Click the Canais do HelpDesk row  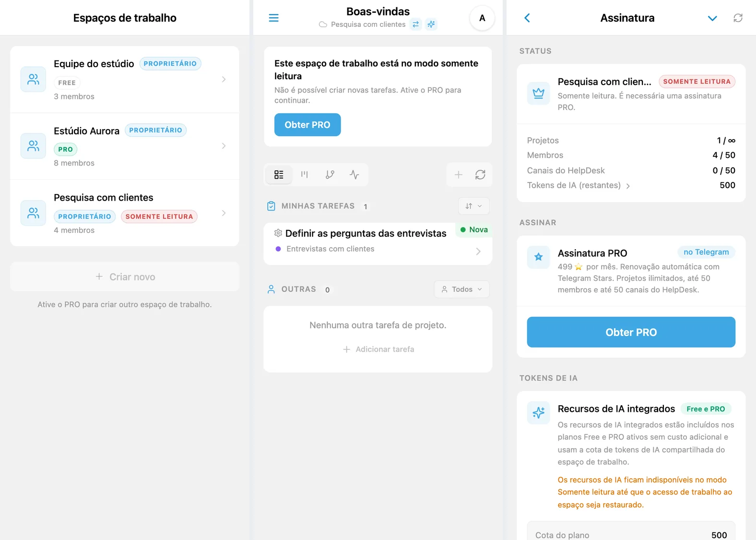(631, 170)
